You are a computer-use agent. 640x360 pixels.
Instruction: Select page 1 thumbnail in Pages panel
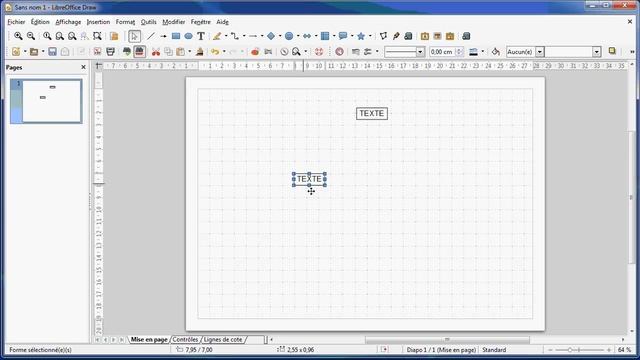pyautogui.click(x=46, y=101)
